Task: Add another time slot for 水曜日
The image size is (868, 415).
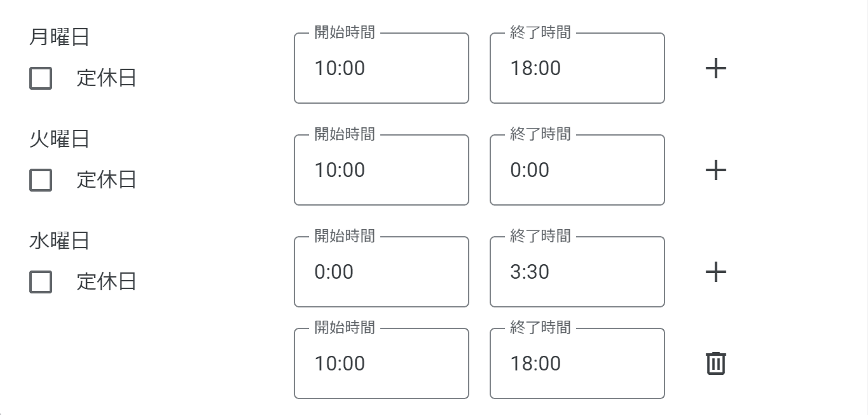Action: 716,272
